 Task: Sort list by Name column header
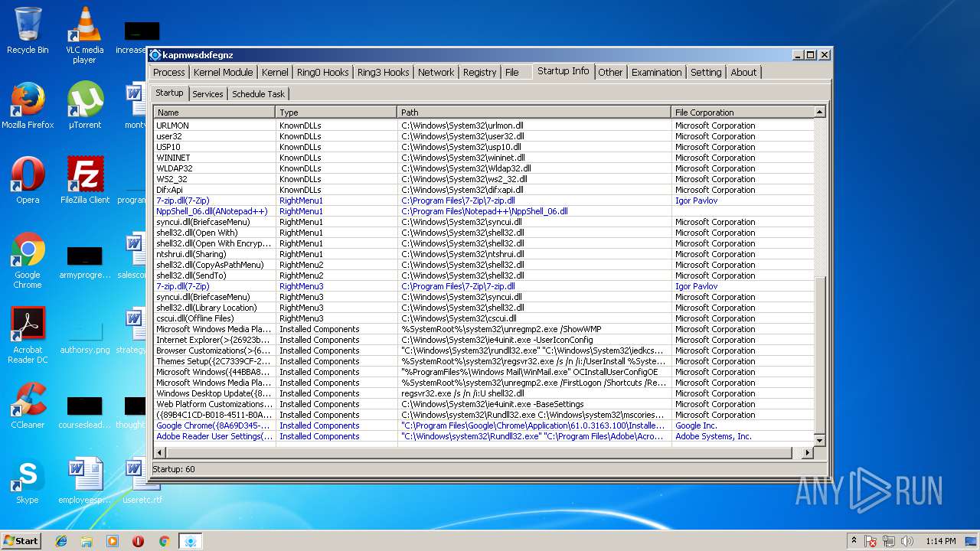click(214, 112)
